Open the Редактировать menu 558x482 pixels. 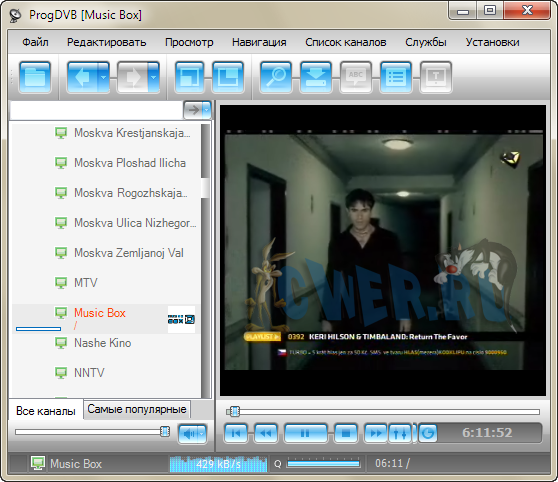(106, 42)
